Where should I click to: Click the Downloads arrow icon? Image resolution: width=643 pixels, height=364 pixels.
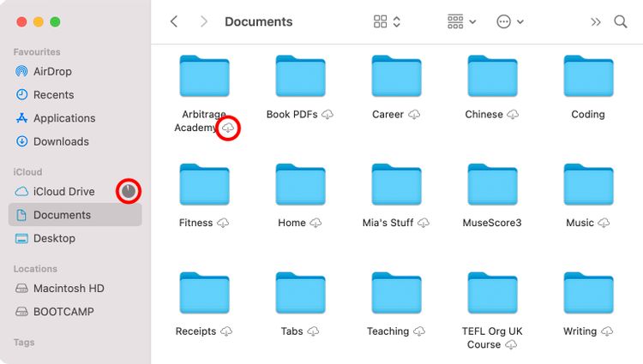[x=21, y=141]
